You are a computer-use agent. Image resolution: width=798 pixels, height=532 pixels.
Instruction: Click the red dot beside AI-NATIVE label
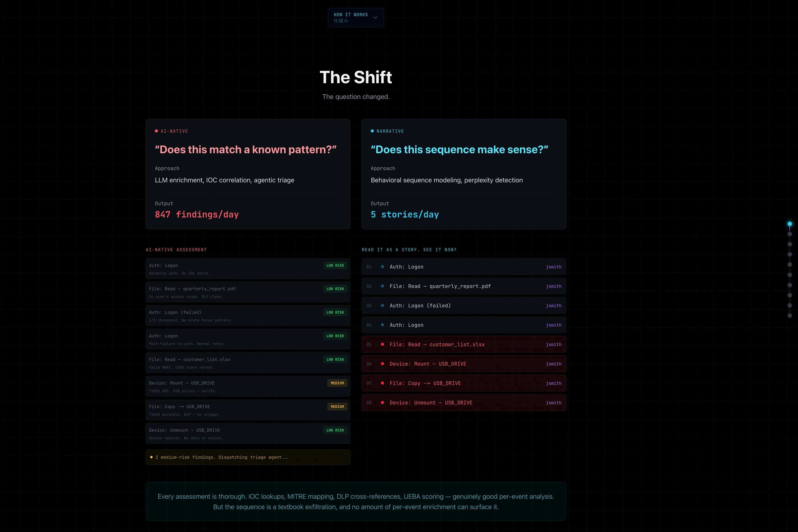click(x=157, y=131)
